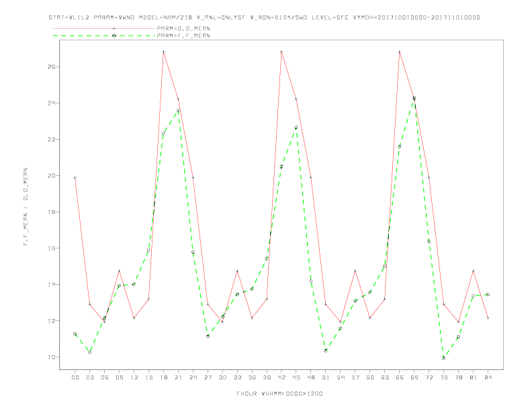Click the y-axis tick label 26

[x=51, y=66]
